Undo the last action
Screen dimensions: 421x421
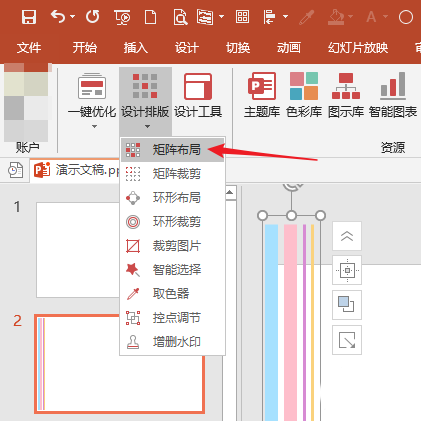point(58,16)
